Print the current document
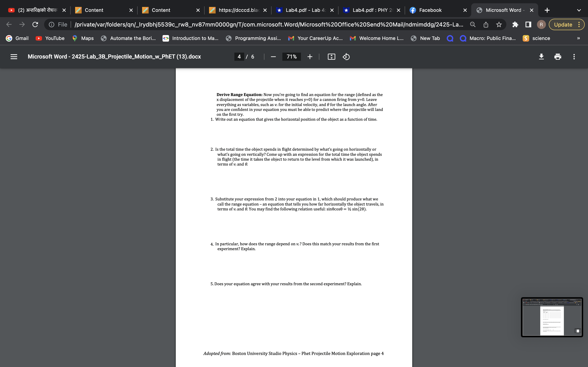Screen dimensions: 588x367 (558, 56)
